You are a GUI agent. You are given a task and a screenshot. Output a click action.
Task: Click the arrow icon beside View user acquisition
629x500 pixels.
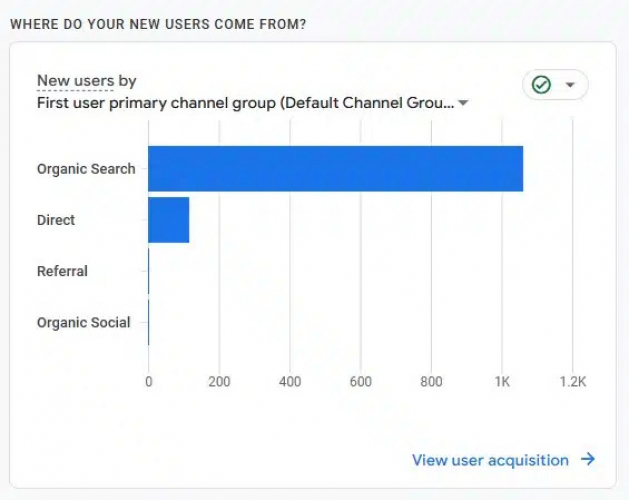(588, 460)
